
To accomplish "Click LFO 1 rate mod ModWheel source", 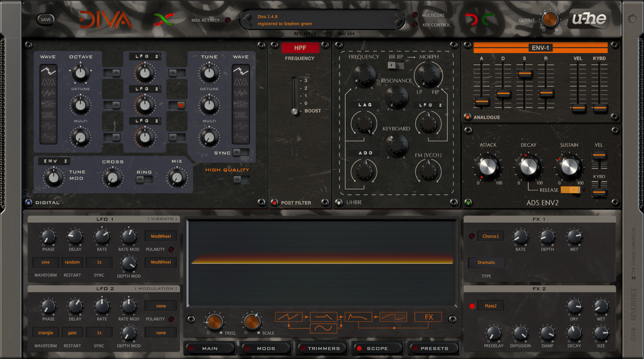I will click(x=161, y=236).
